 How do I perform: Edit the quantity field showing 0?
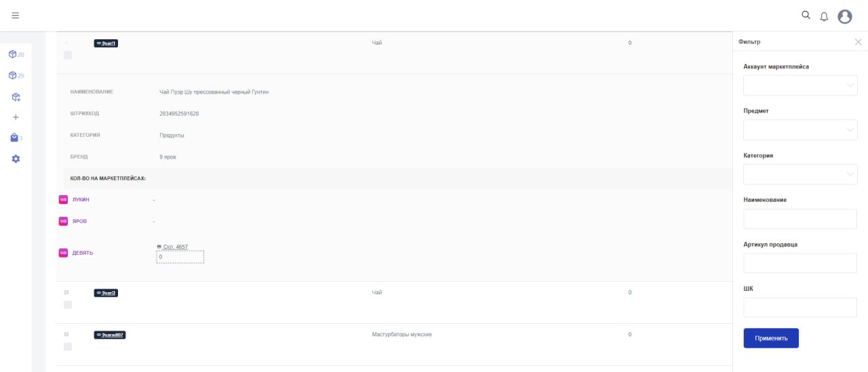[x=180, y=257]
